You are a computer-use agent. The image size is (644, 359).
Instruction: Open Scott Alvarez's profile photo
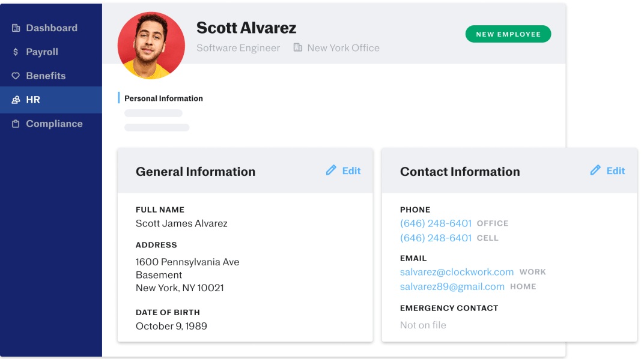click(x=151, y=46)
